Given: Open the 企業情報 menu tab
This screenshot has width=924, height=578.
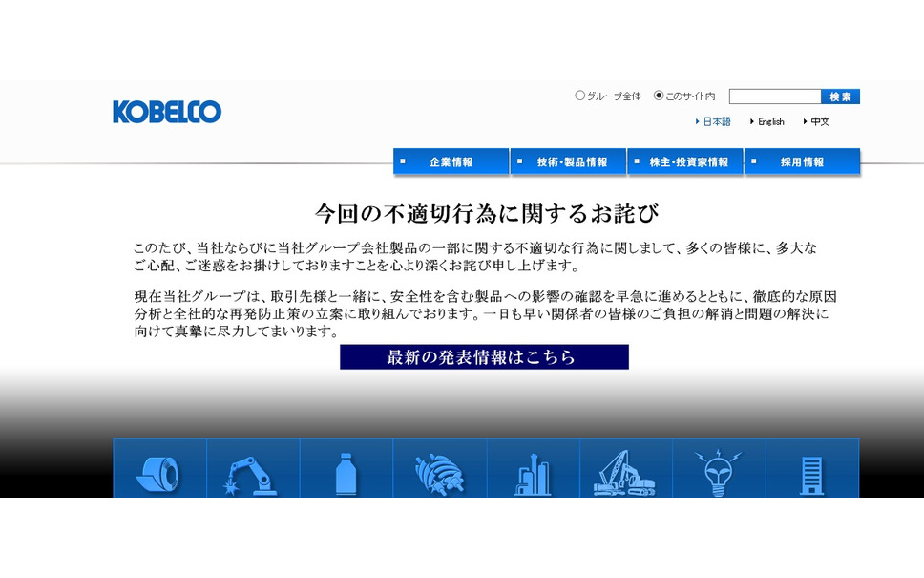Looking at the screenshot, I should [x=451, y=162].
